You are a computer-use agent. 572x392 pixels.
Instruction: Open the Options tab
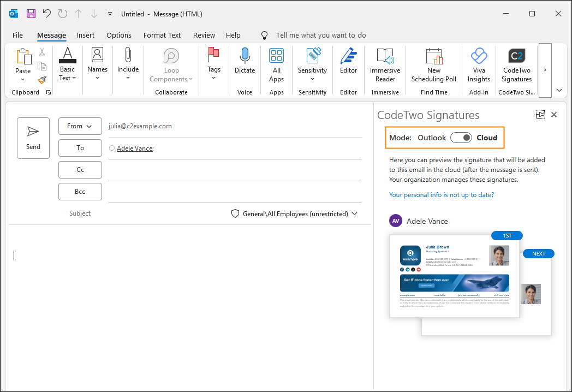119,35
